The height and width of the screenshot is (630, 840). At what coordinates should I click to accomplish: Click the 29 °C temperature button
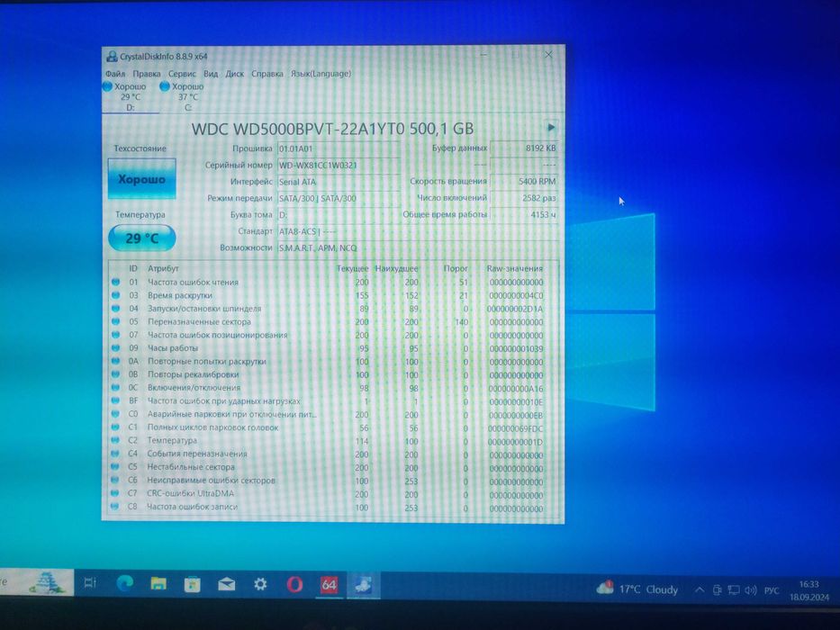point(141,238)
